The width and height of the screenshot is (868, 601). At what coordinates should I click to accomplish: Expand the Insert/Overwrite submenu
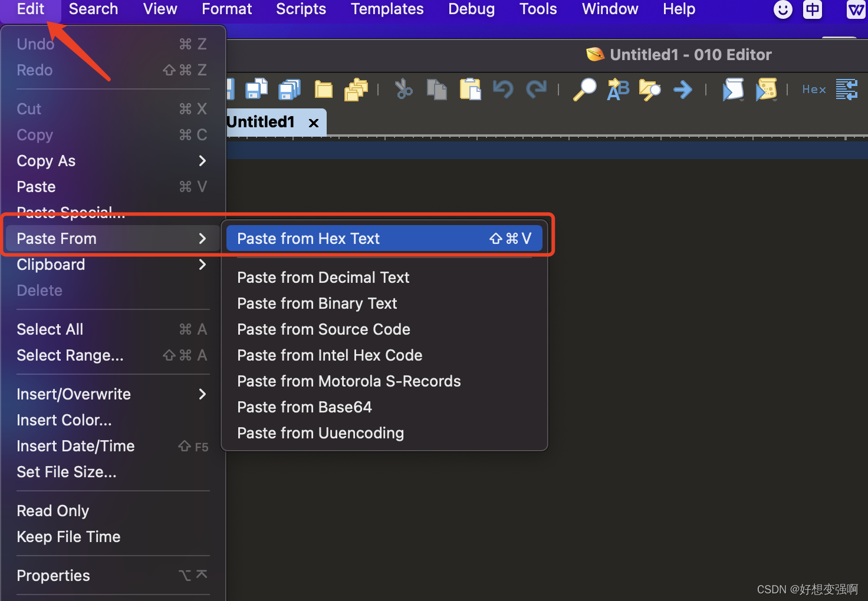click(112, 394)
